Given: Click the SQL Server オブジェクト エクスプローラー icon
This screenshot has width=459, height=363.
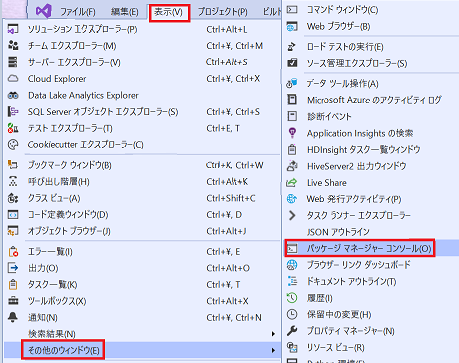Looking at the screenshot, I should tap(13, 112).
